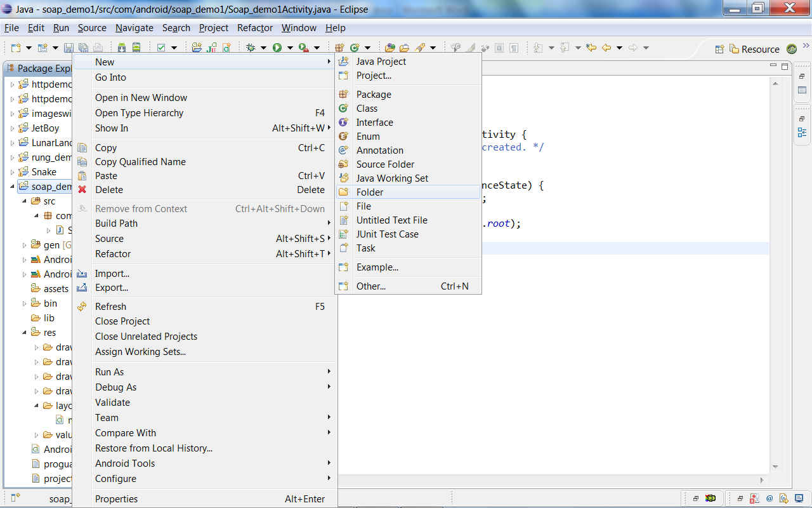Click the green Run icon
This screenshot has height=508, width=812.
pyautogui.click(x=277, y=48)
